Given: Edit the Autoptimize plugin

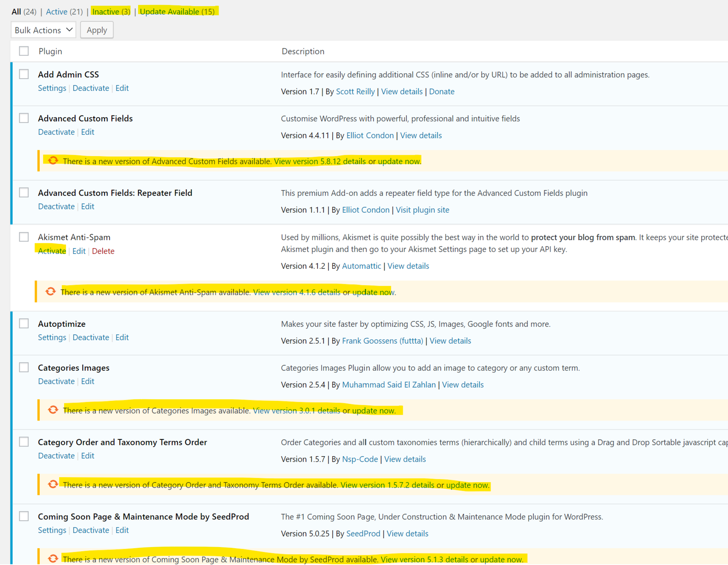Looking at the screenshot, I should [x=122, y=337].
